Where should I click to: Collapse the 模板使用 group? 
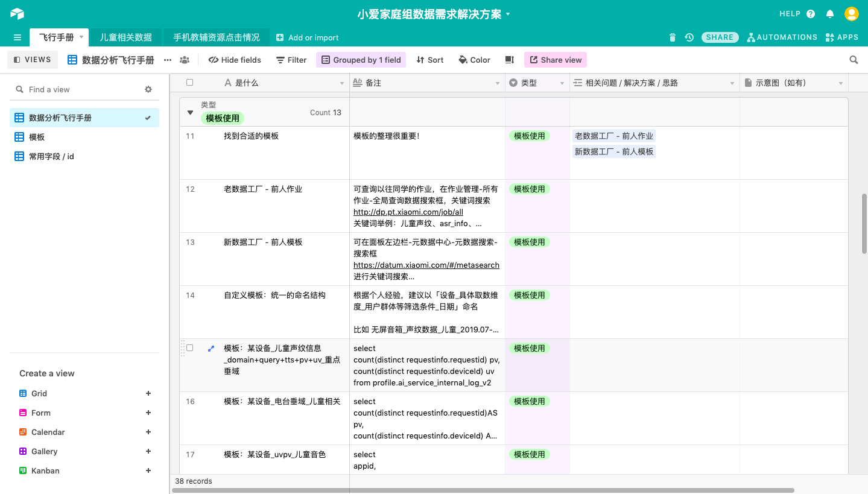click(191, 112)
